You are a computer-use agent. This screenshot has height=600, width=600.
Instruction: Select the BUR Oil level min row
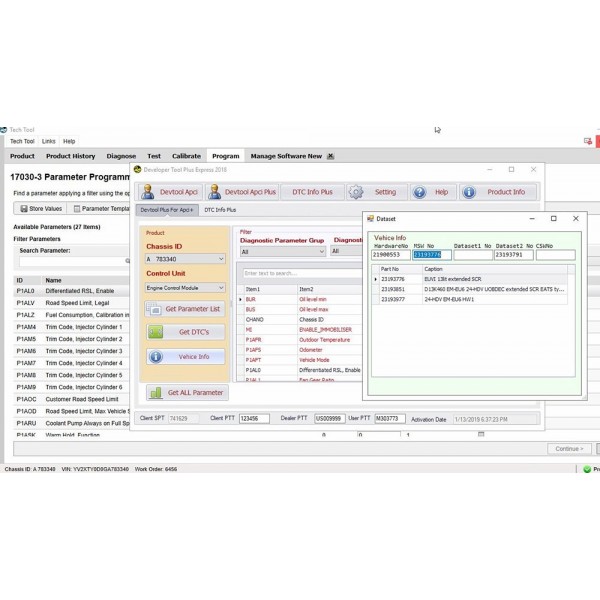pos(299,299)
